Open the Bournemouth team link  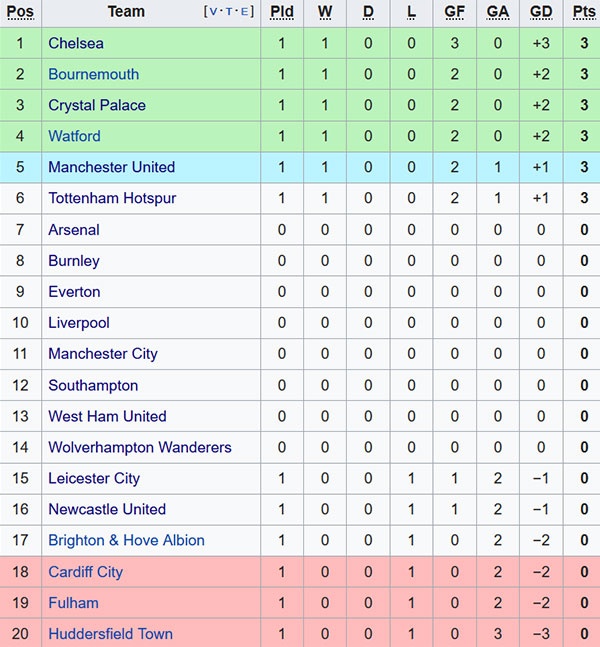pyautogui.click(x=94, y=74)
